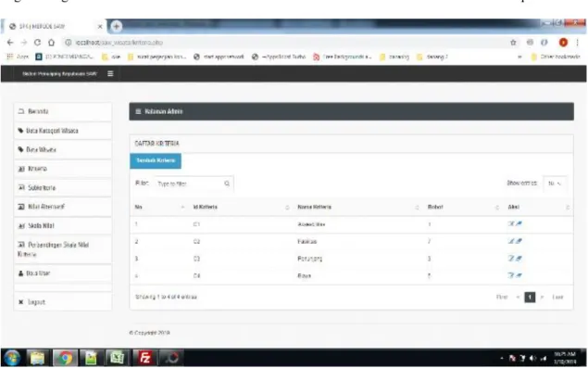Click the next page arrow
The height and width of the screenshot is (368, 588).
542,297
